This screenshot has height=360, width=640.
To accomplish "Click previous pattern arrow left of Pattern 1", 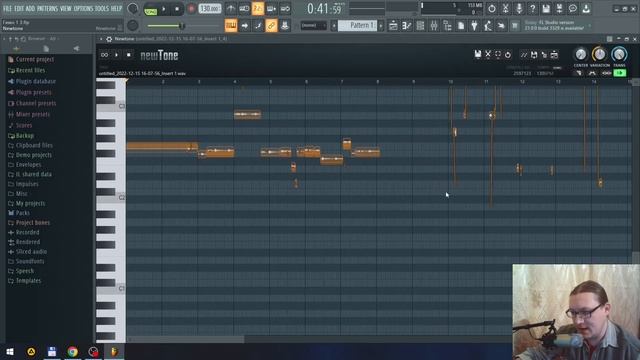I will click(334, 26).
